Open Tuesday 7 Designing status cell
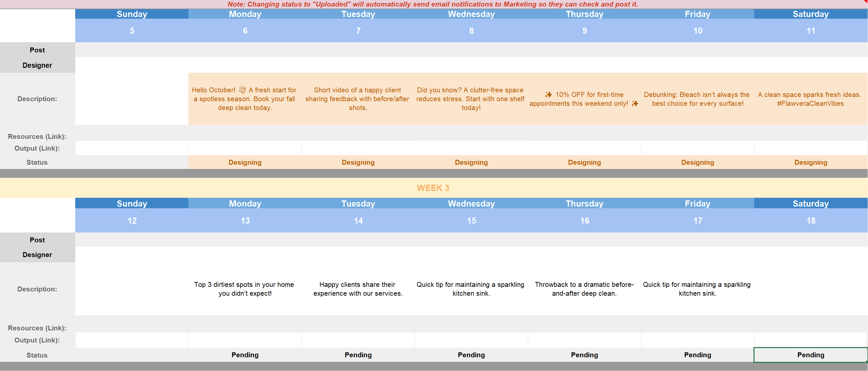This screenshot has width=868, height=371. [x=358, y=162]
